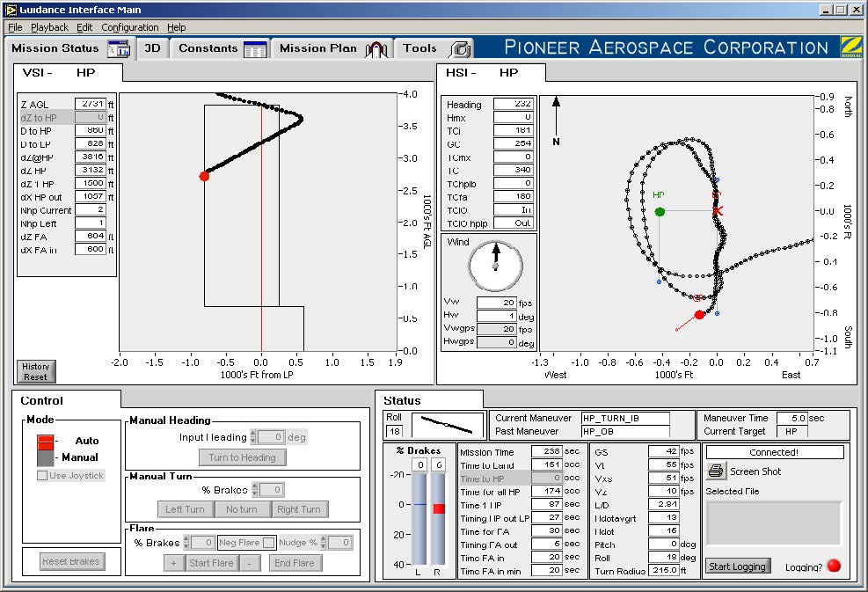This screenshot has width=868, height=592.
Task: Click the Maneuver Time 5.0 field
Action: (792, 418)
